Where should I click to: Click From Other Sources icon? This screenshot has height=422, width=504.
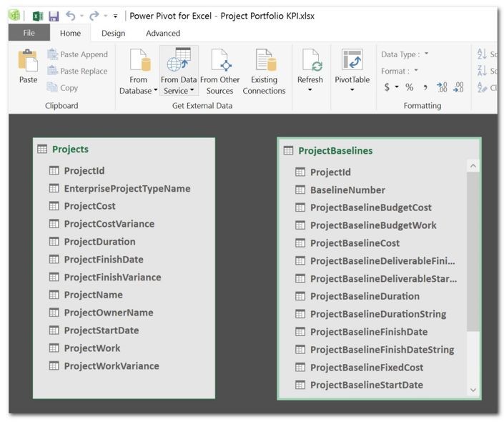pos(222,60)
